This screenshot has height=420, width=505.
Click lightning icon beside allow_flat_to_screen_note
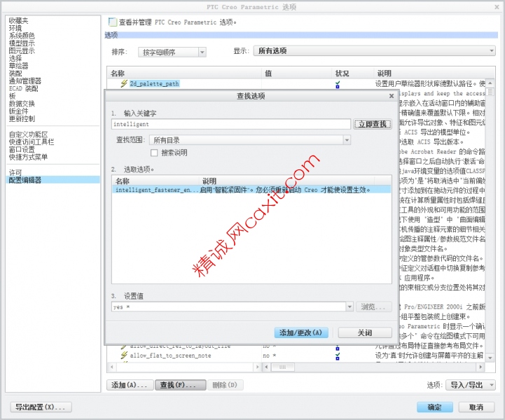tap(124, 356)
